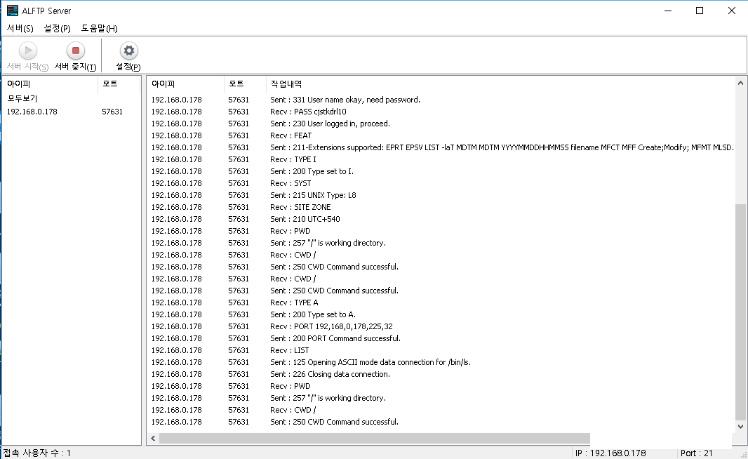Click the ALFTP Server title bar icon
748x459 pixels.
tap(12, 10)
